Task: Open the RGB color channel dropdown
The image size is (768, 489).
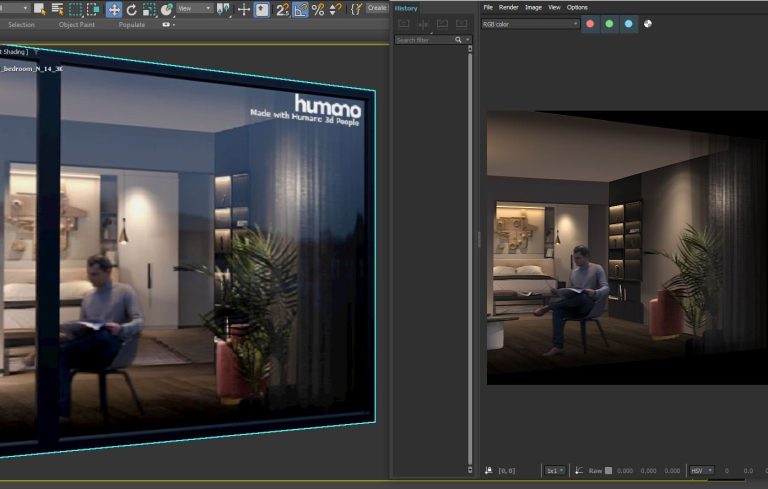Action: (x=530, y=23)
